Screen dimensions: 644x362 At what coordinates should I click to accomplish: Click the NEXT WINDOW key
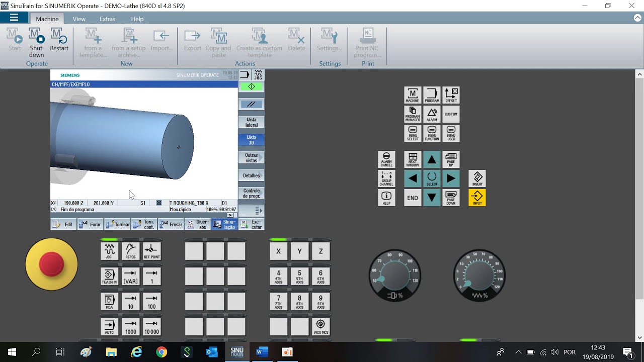pyautogui.click(x=413, y=159)
